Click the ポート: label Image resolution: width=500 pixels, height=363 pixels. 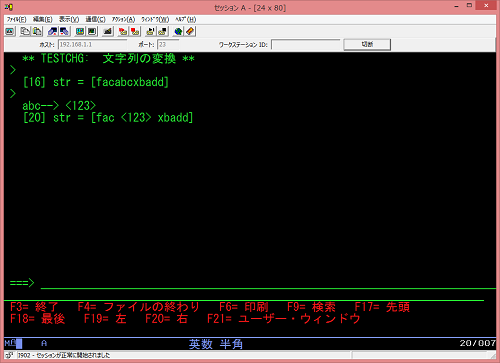[146, 44]
